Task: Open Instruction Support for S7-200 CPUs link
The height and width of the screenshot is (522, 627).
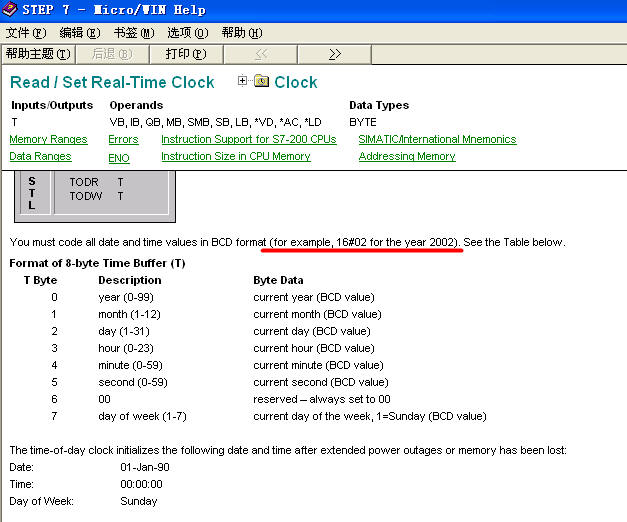Action: click(x=249, y=140)
